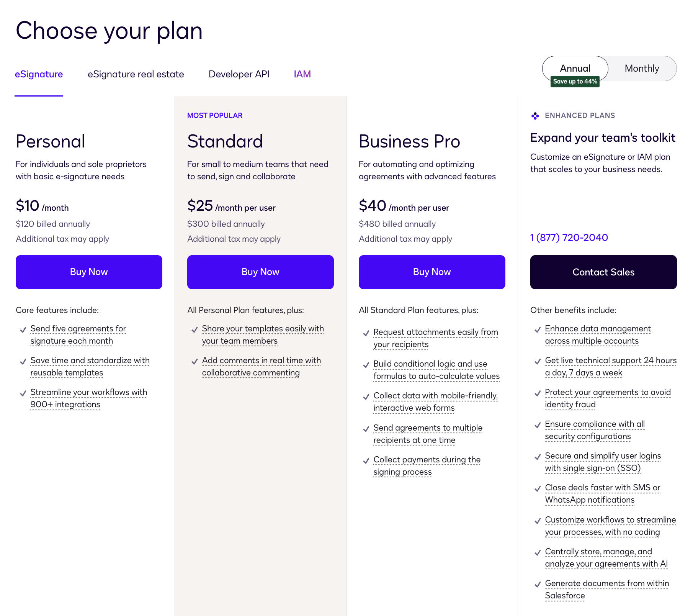Click checkmark beside Generate documents from Salesforce

538,584
